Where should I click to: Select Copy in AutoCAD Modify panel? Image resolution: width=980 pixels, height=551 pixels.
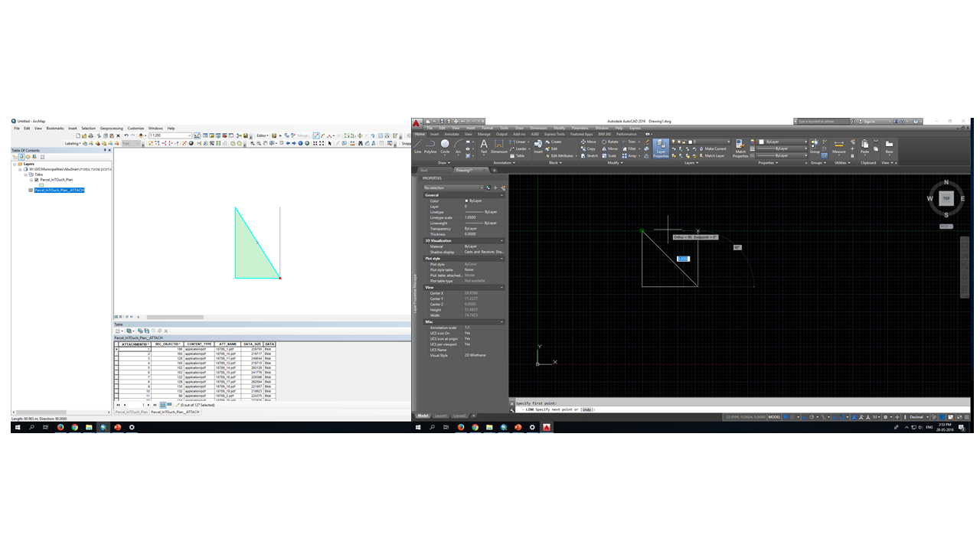588,148
